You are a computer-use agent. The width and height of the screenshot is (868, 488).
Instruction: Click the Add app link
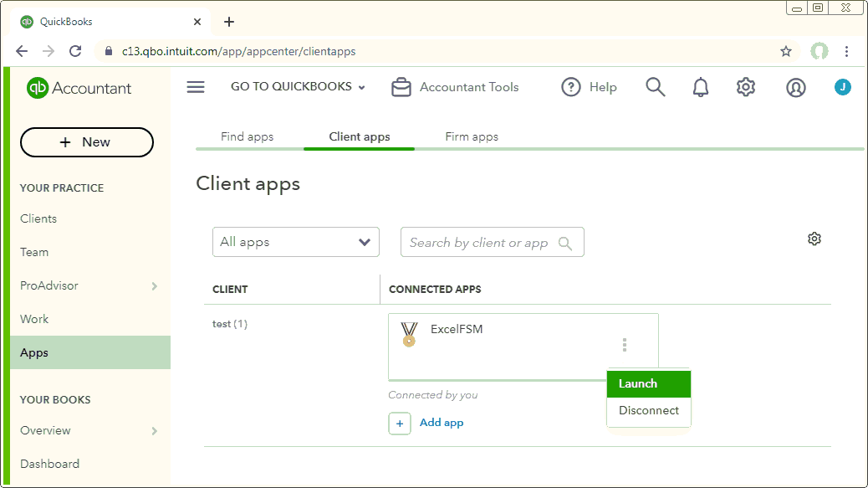[x=442, y=423]
